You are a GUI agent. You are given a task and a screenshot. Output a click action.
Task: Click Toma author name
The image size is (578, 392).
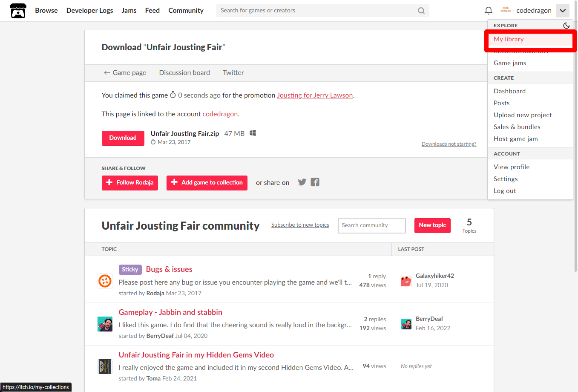pyautogui.click(x=153, y=378)
